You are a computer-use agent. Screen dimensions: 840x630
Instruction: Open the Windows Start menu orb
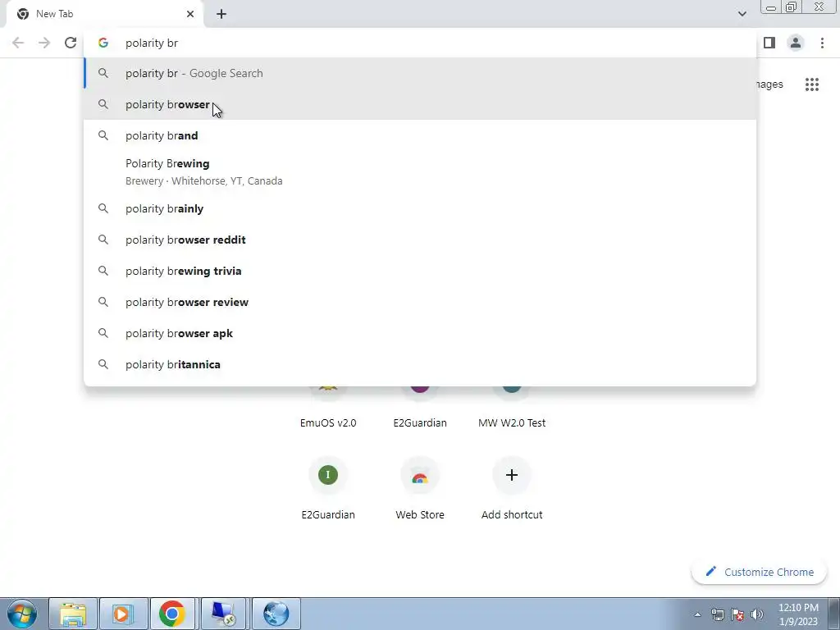coord(21,614)
